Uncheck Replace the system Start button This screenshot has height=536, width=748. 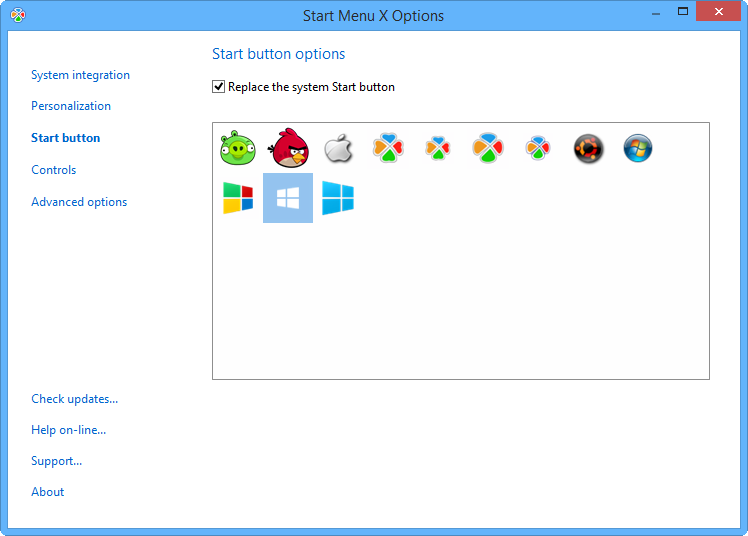click(218, 87)
